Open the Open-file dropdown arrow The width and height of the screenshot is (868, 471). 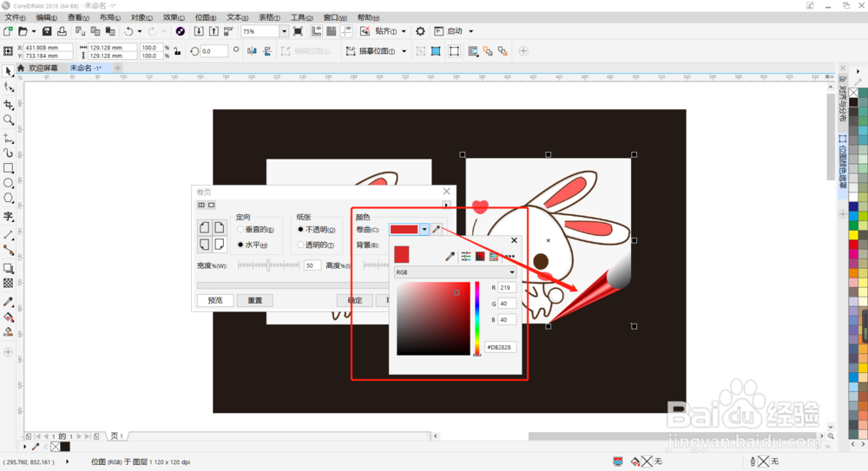[34, 31]
